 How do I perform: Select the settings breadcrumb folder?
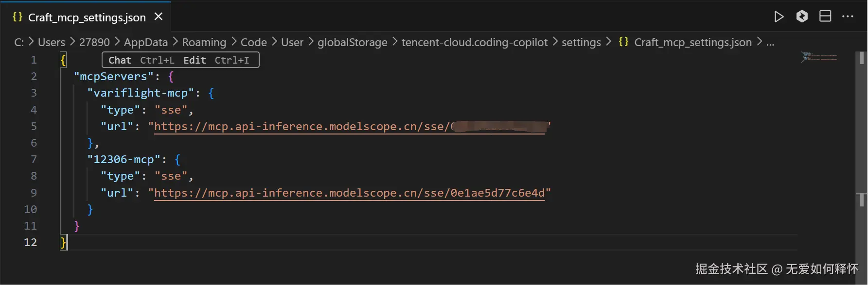coord(581,42)
